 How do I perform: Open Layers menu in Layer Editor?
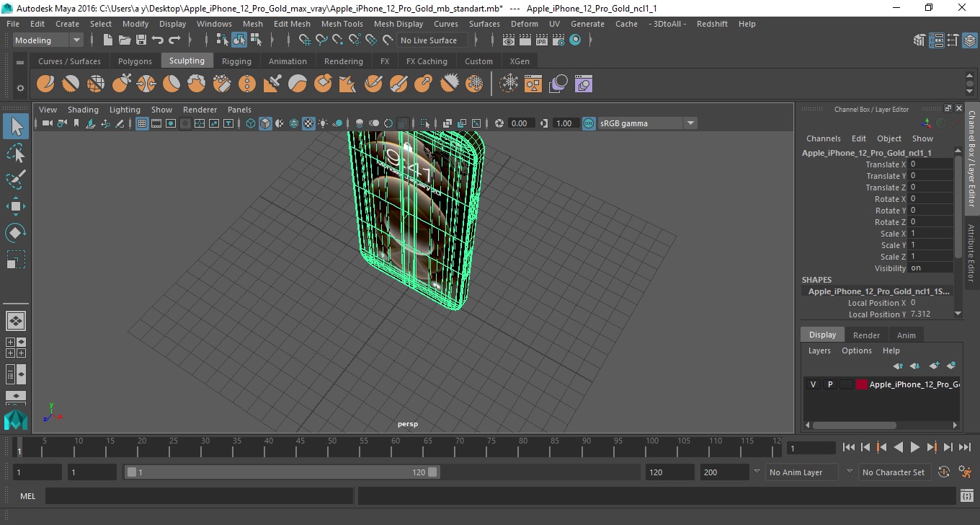[819, 350]
